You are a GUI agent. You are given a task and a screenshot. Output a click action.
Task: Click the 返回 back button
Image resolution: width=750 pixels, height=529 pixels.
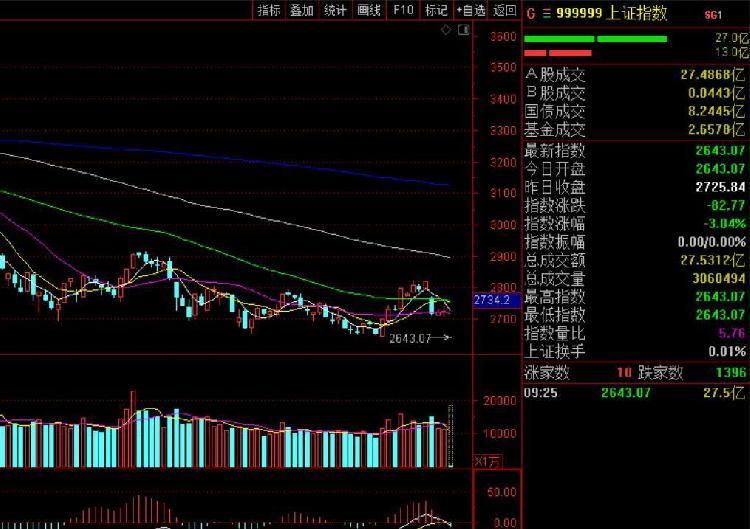[x=505, y=10]
